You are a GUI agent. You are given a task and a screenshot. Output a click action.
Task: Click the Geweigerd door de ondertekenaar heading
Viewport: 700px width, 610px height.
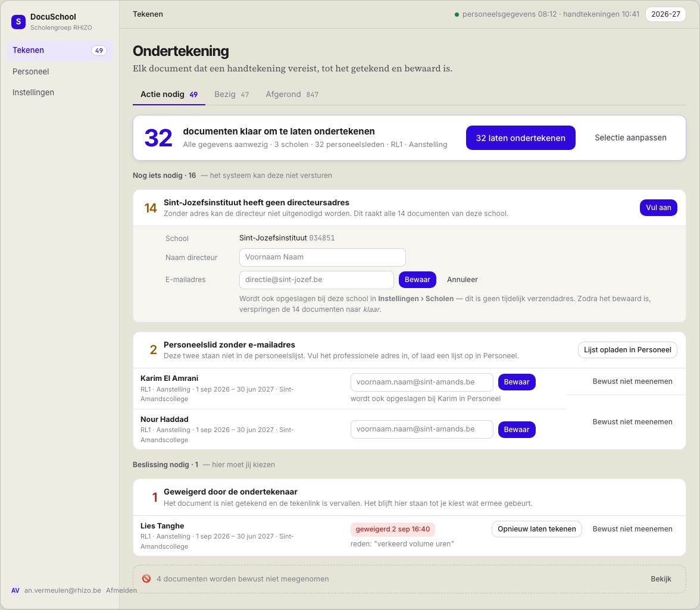coord(230,492)
